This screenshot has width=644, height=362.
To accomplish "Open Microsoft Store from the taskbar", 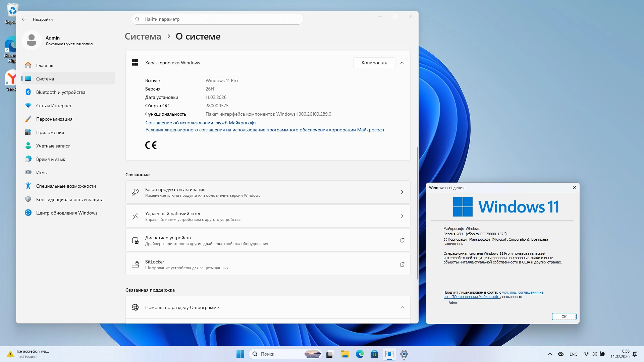I will pos(374,354).
